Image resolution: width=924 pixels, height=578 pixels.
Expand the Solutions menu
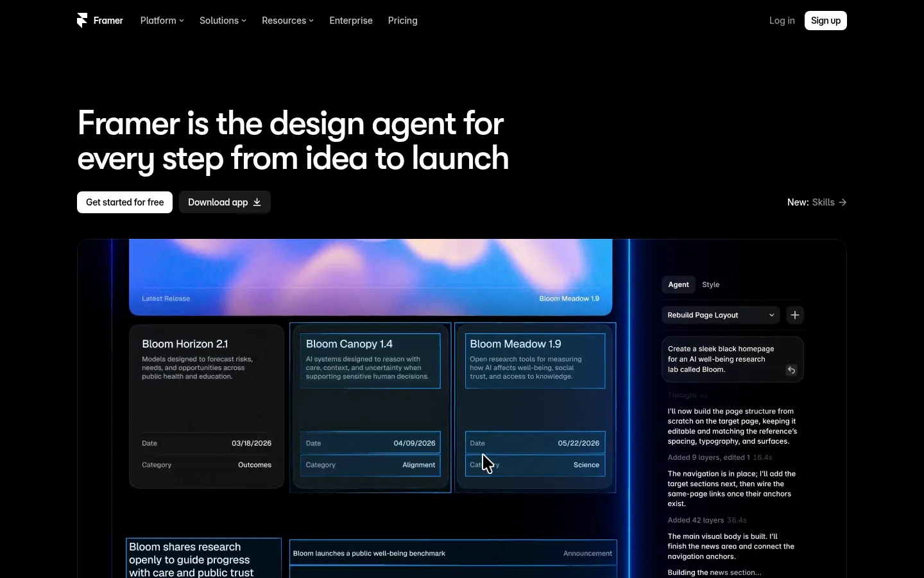[223, 21]
